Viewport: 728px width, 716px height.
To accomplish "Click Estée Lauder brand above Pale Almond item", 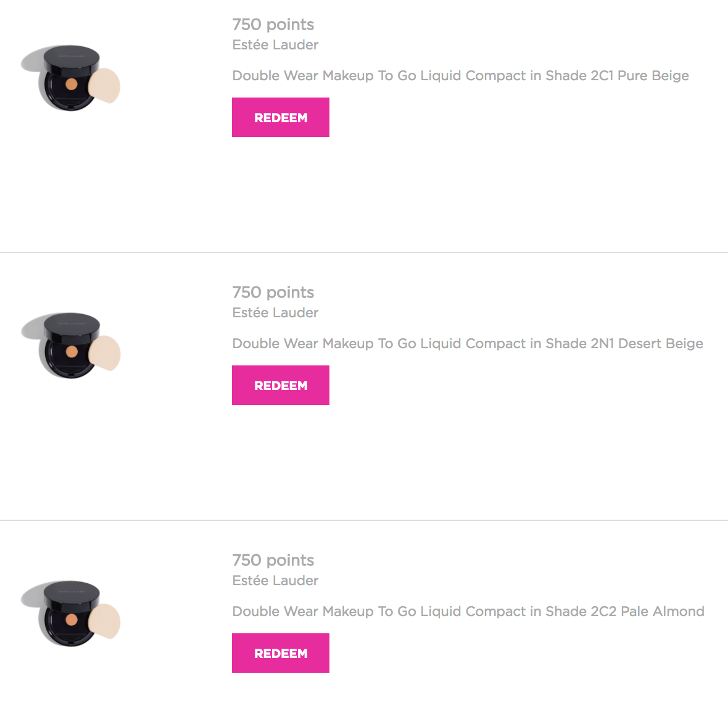I will (275, 581).
